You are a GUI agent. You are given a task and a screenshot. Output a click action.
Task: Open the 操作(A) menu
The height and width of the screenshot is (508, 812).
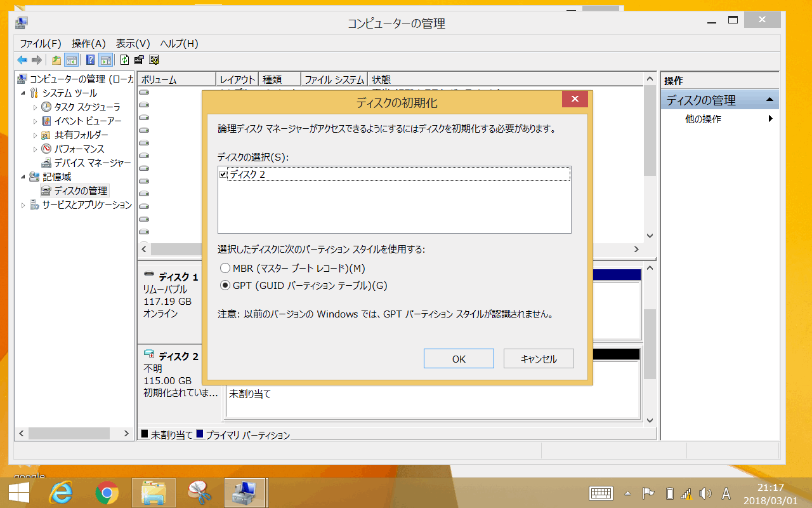coord(88,44)
